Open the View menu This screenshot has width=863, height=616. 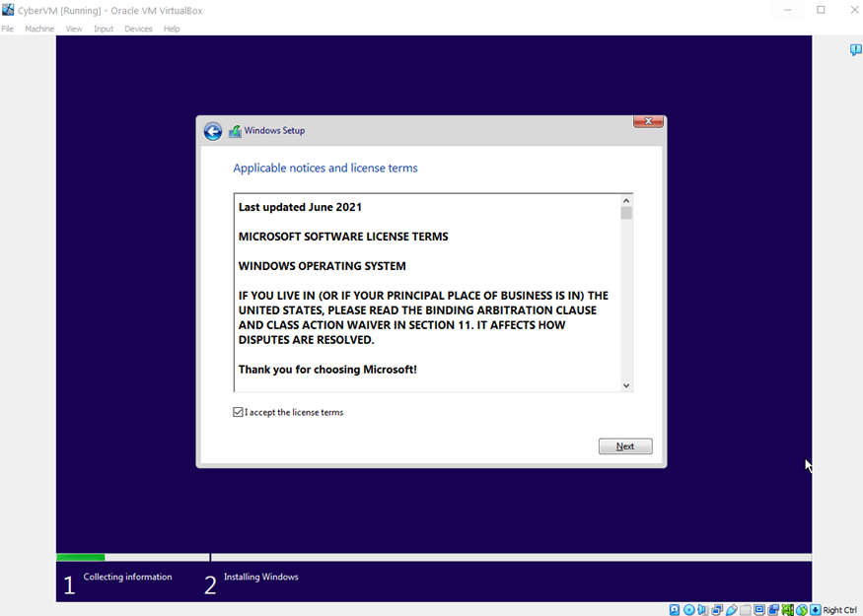pos(74,29)
